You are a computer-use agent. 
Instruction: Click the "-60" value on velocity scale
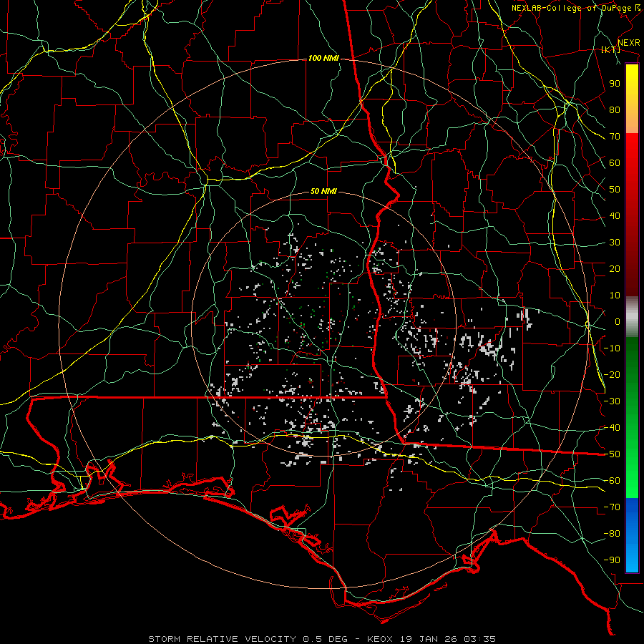pos(612,481)
